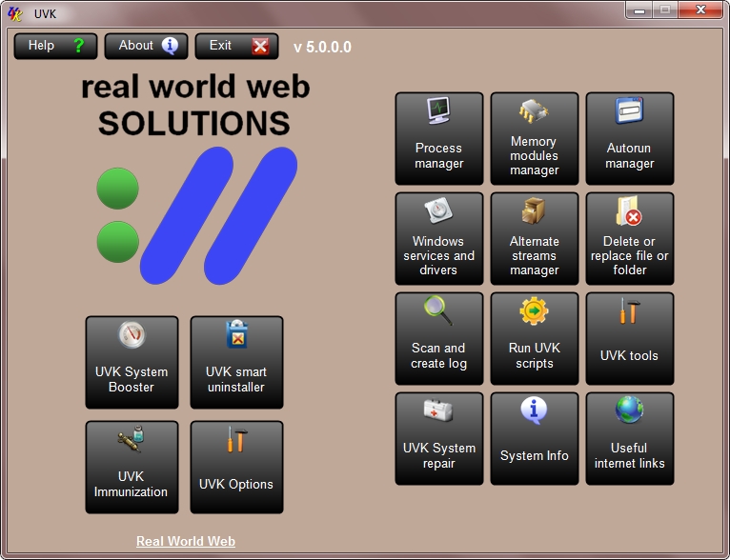Screen dimensions: 730x560
Task: Launch UVK System Booster
Action: (132, 362)
